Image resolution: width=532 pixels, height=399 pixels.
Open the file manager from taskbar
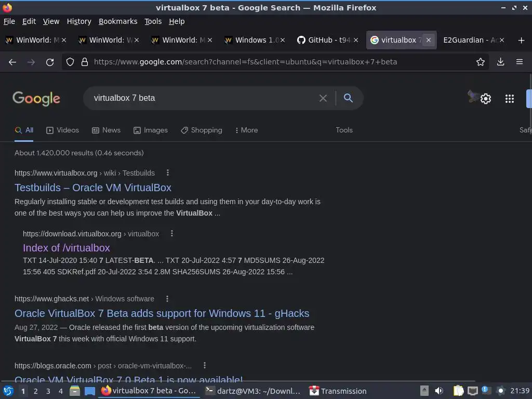75,391
